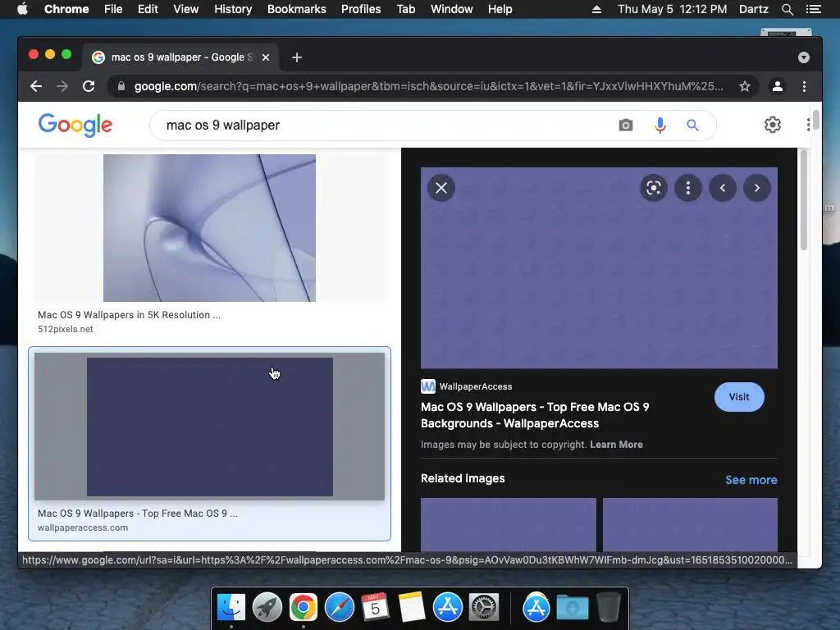Open Launchpad from the Dock

(267, 608)
